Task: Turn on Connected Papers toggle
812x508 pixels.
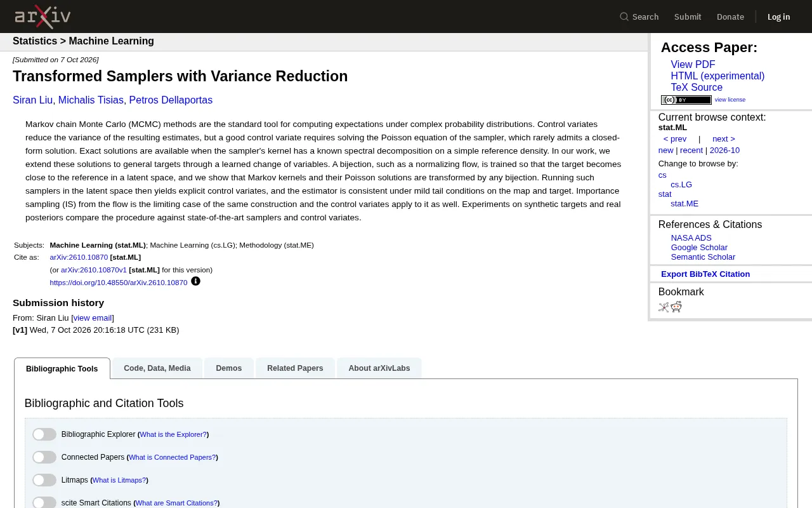Action: [44, 457]
